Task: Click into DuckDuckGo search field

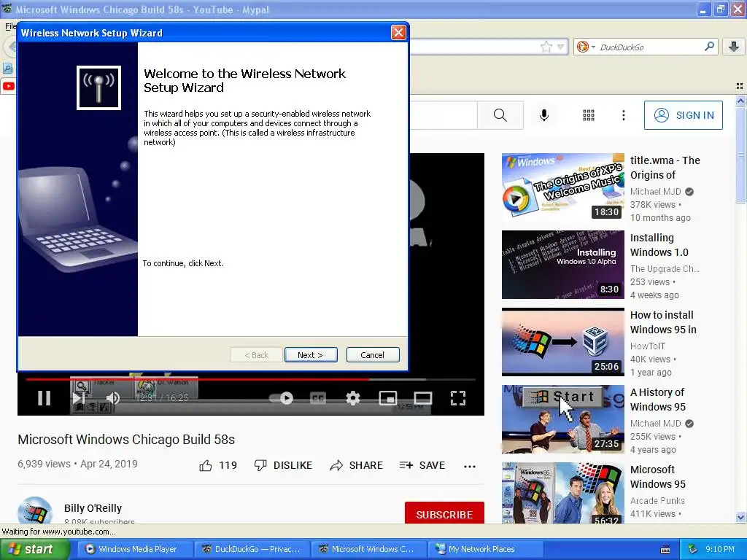Action: [648, 47]
